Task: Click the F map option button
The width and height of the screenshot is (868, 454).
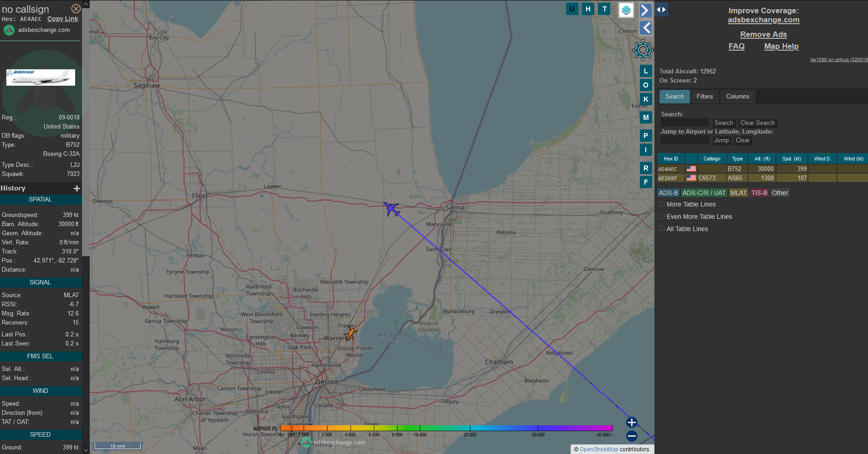Action: 646,182
